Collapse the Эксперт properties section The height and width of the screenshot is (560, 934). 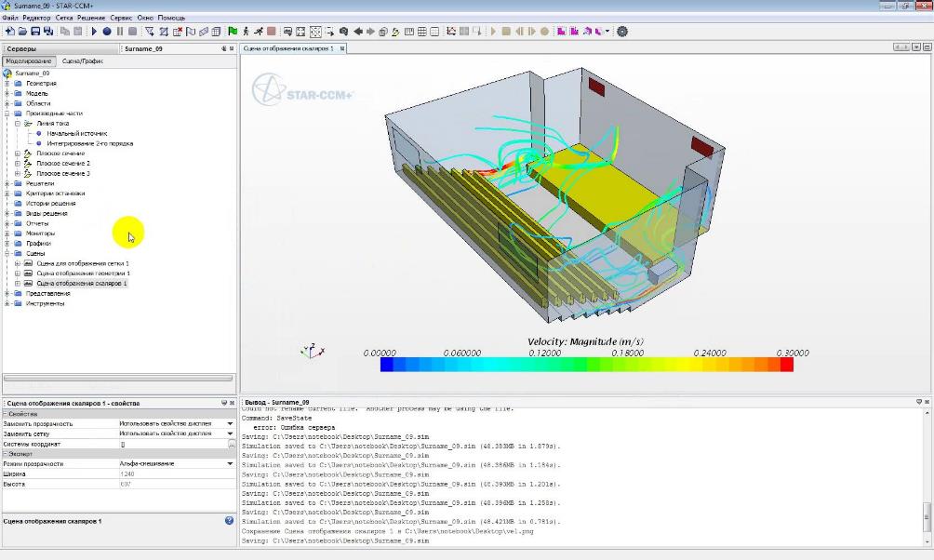tap(4, 453)
